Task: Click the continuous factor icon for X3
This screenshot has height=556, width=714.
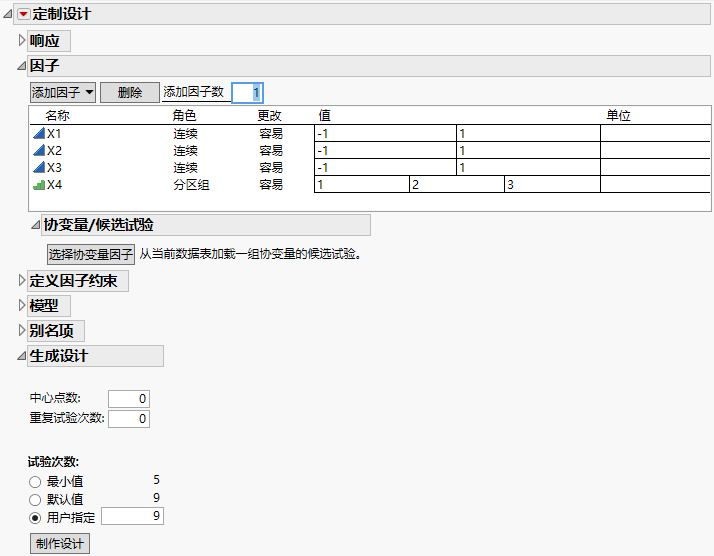Action: coord(39,167)
